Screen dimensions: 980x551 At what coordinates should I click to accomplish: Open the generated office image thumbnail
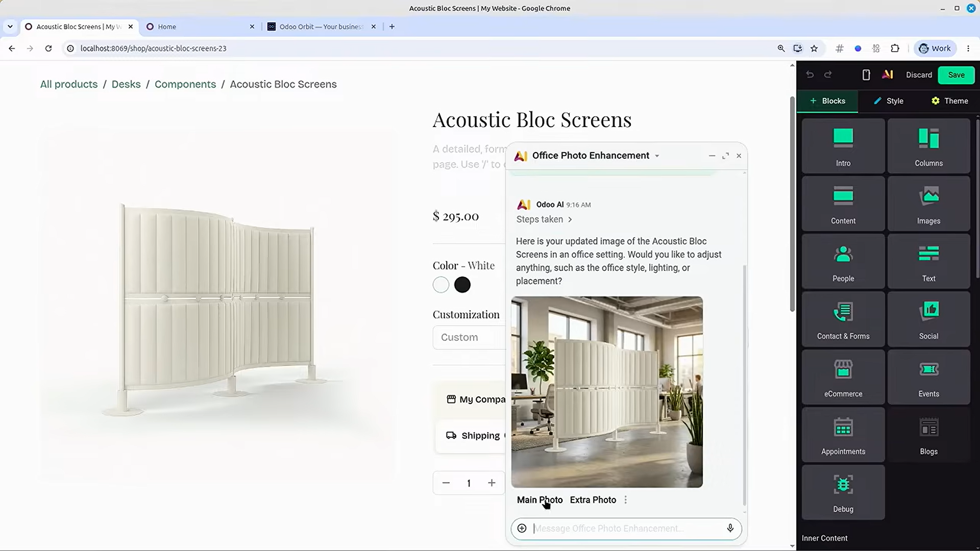(607, 392)
